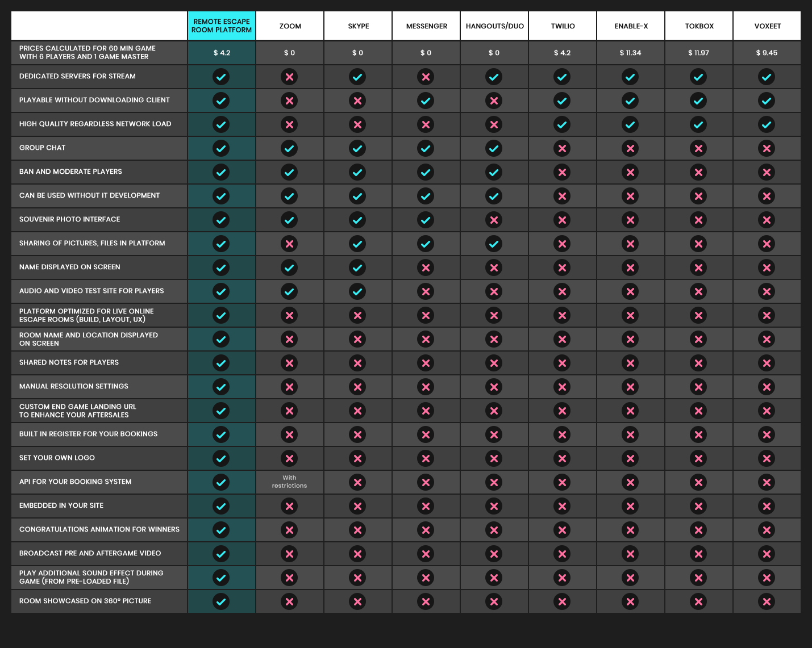Select the Hangouts/Duo column header
The width and height of the screenshot is (812, 648).
[494, 26]
